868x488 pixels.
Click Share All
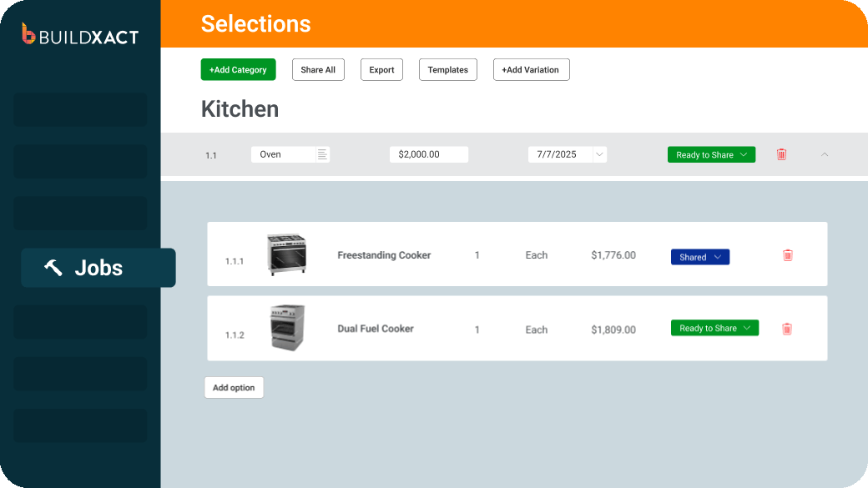(318, 69)
